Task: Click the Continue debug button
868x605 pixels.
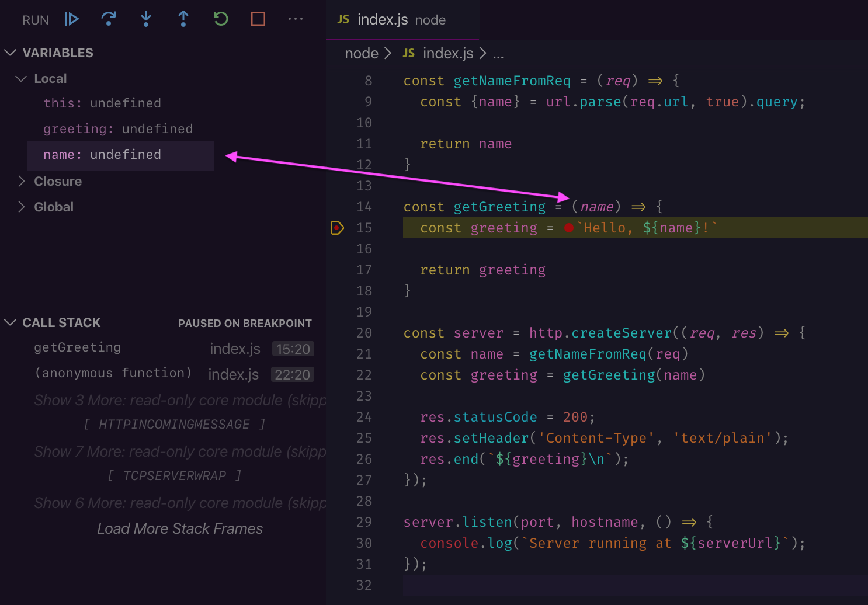Action: coord(71,19)
